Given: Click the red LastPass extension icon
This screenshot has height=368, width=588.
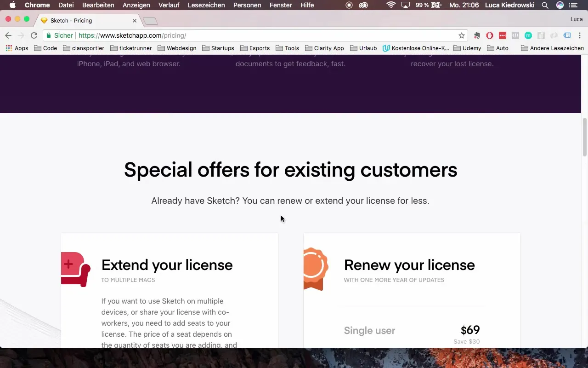Looking at the screenshot, I should [503, 35].
